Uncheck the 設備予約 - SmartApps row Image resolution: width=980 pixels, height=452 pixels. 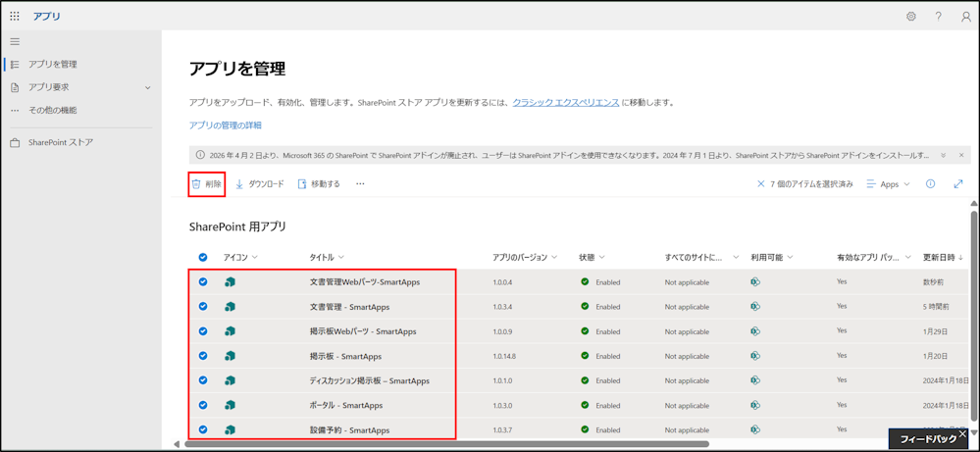click(x=202, y=429)
